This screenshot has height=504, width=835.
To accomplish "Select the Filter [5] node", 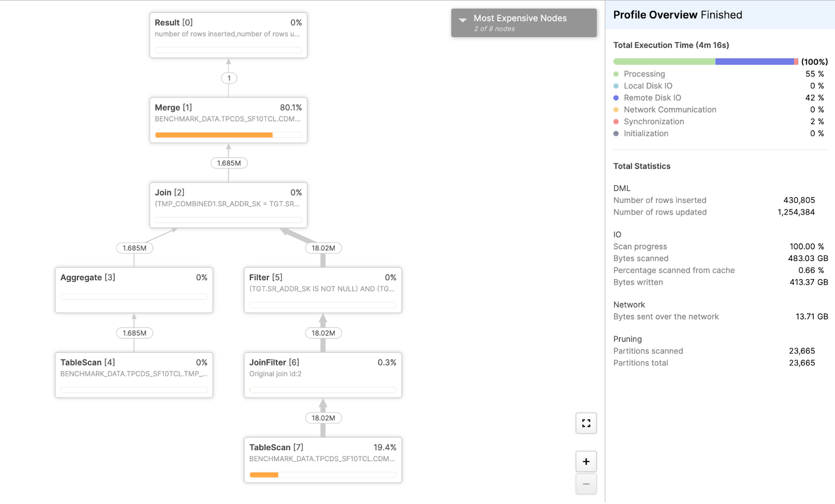I will [x=323, y=290].
